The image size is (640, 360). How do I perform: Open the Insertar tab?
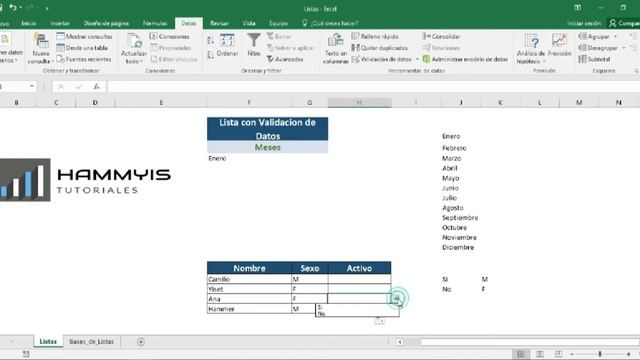(60, 23)
